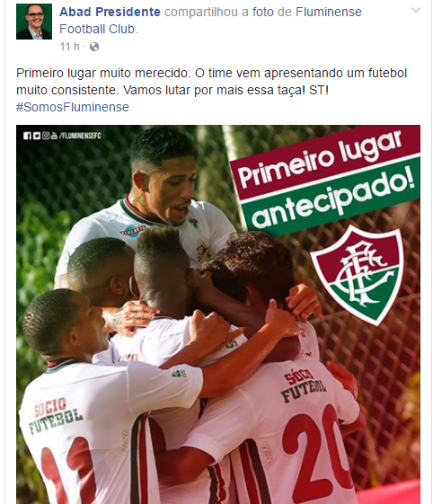433x504 pixels.
Task: Click the Fluminense shield crest in the photo
Action: tap(358, 275)
